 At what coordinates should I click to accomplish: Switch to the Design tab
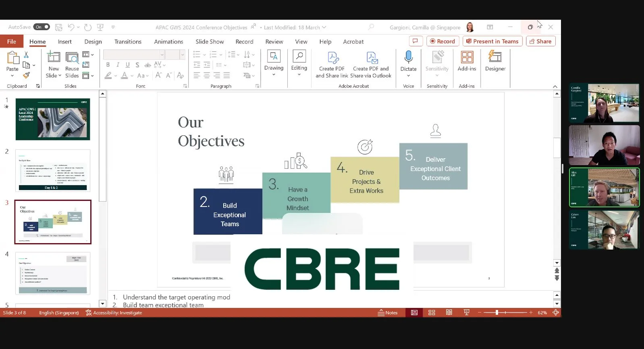93,41
